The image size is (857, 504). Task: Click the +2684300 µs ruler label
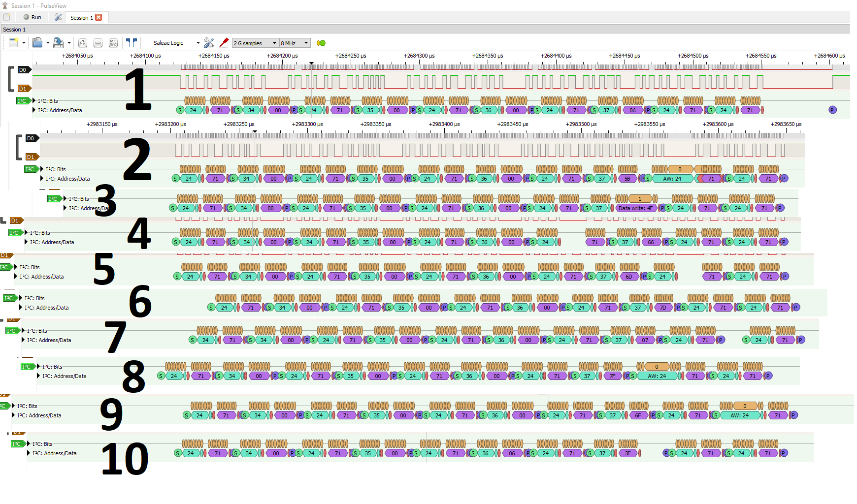point(419,56)
